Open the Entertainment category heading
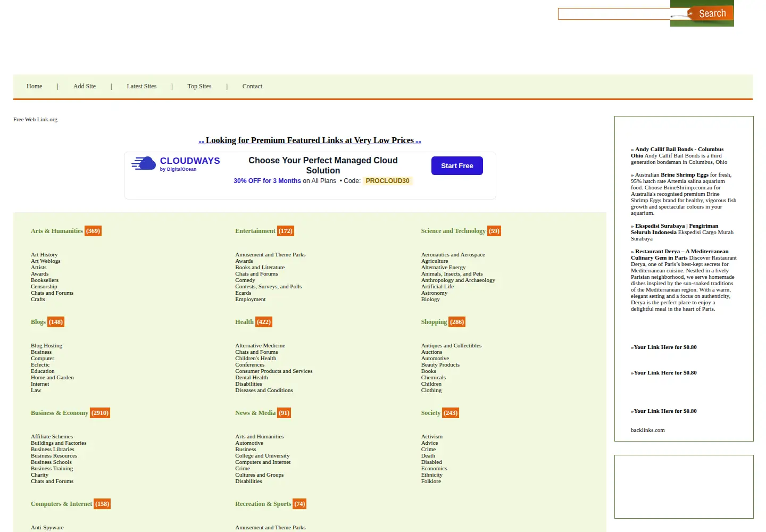The height and width of the screenshot is (532, 766). (x=255, y=231)
